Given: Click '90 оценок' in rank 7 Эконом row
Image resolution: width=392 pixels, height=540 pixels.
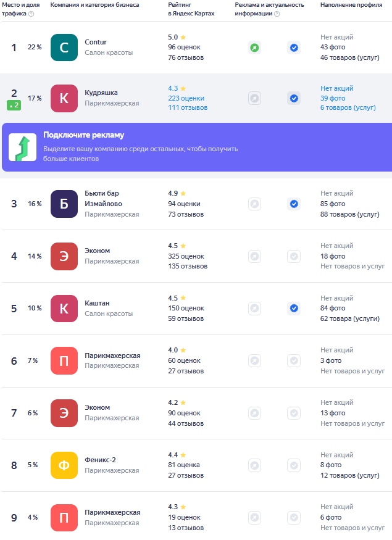Looking at the screenshot, I should pos(185,413).
